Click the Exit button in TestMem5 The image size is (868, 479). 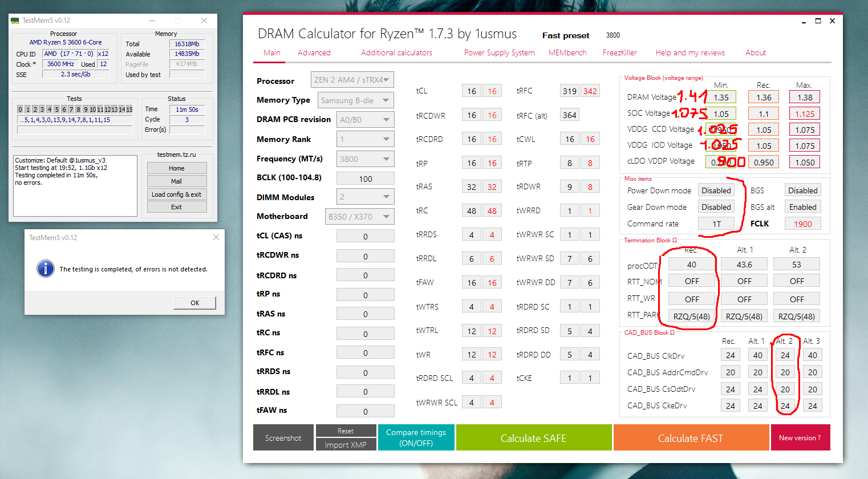pyautogui.click(x=177, y=207)
